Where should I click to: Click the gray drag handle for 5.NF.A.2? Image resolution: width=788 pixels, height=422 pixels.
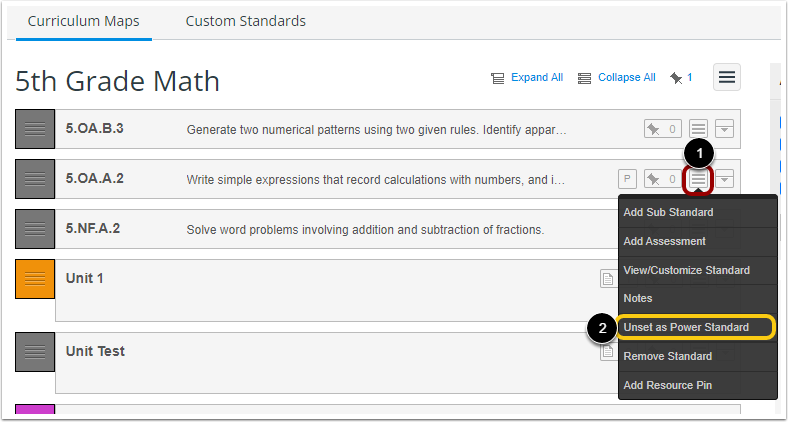click(x=35, y=229)
